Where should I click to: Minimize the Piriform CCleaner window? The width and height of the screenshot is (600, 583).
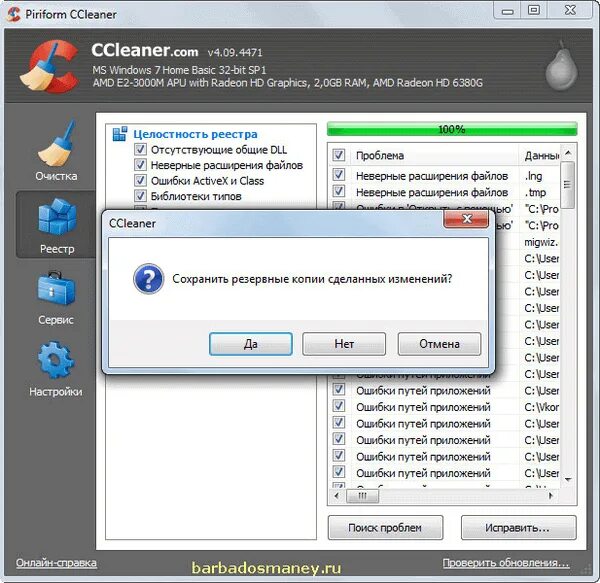[507, 11]
